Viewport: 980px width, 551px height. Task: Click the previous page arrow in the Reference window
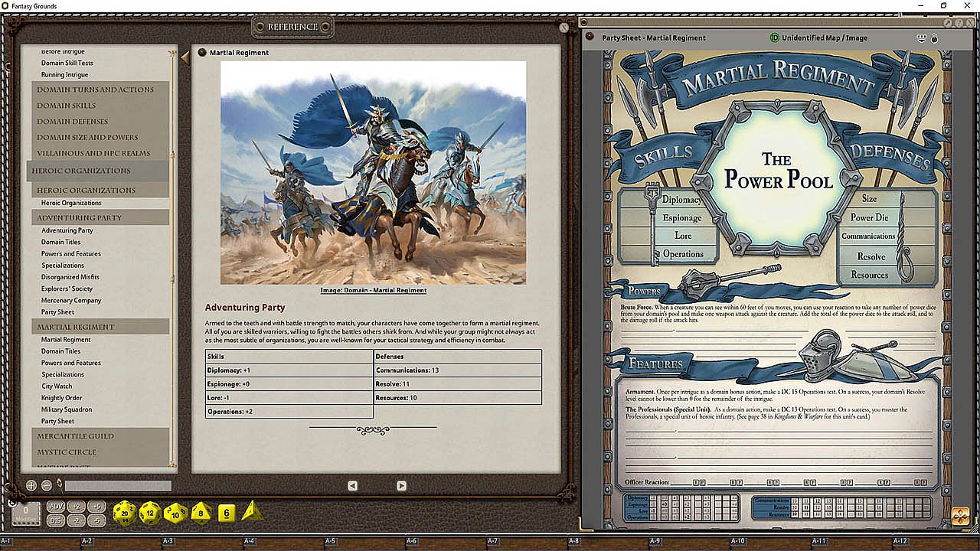pyautogui.click(x=352, y=485)
